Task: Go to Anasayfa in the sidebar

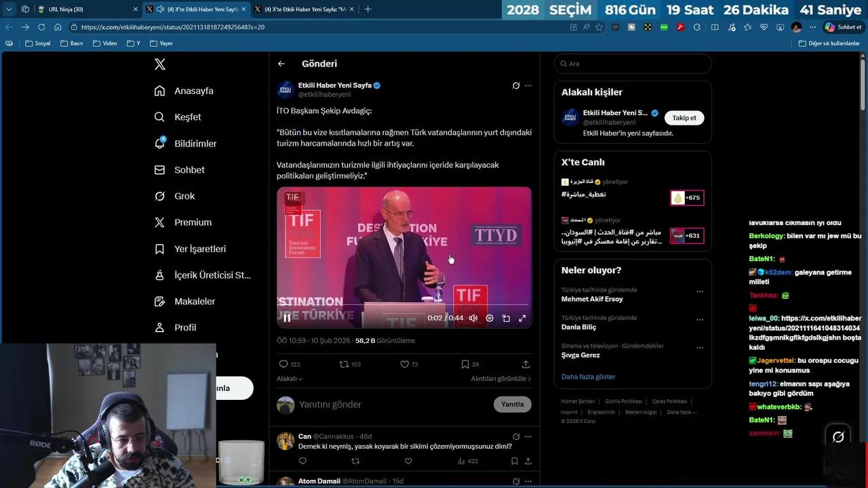Action: pos(184,91)
